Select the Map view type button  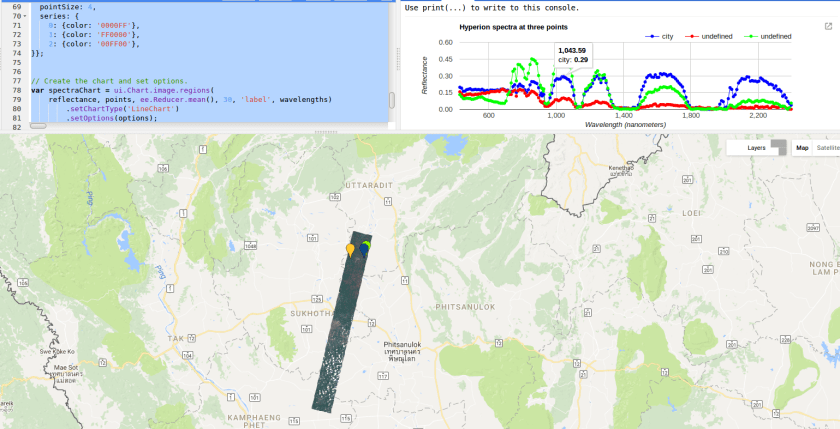(x=802, y=147)
